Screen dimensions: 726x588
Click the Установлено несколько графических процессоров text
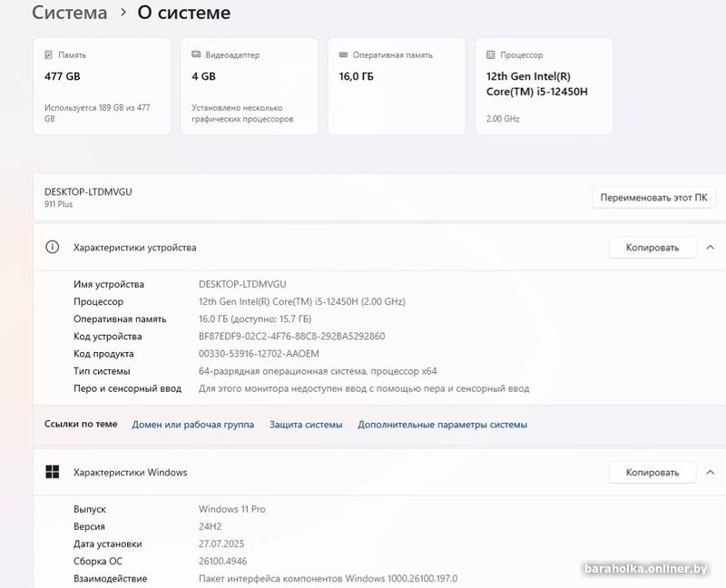242,113
